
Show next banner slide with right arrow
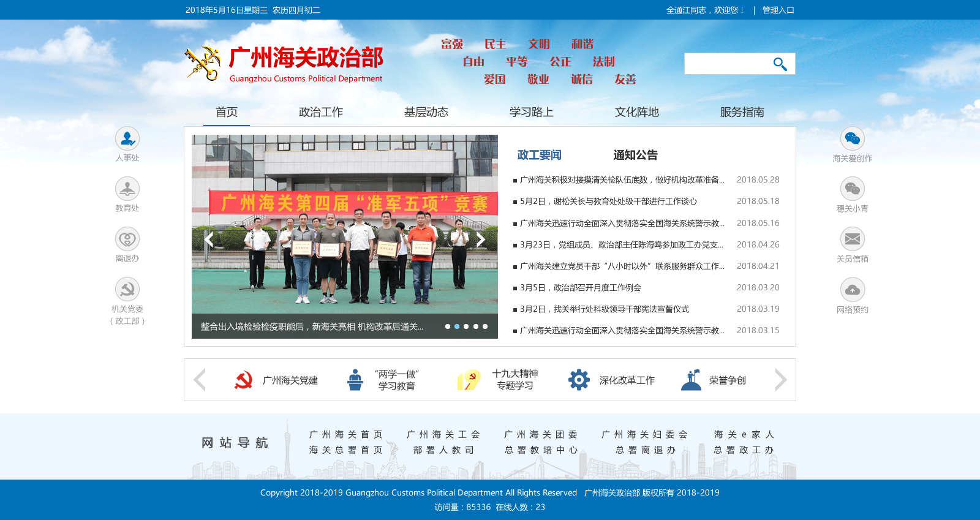[x=481, y=239]
